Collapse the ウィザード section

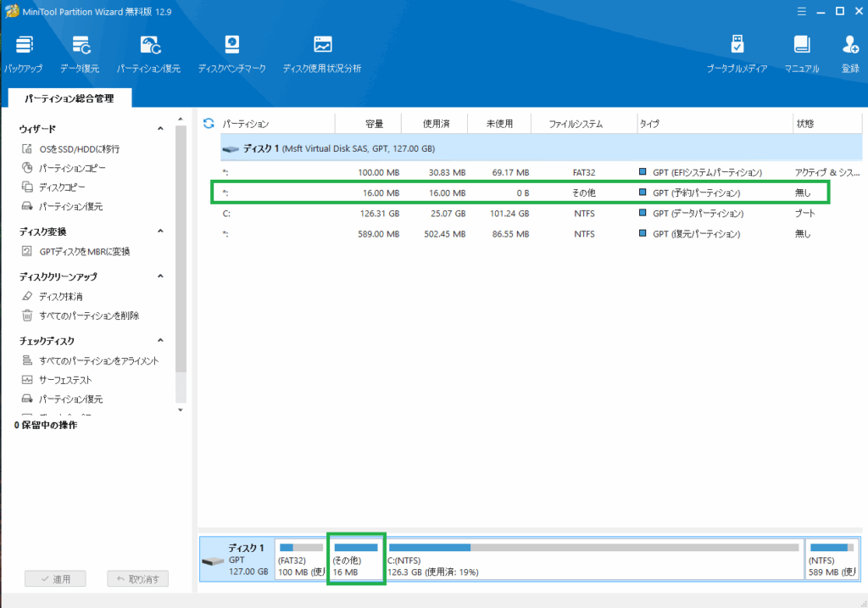click(160, 129)
